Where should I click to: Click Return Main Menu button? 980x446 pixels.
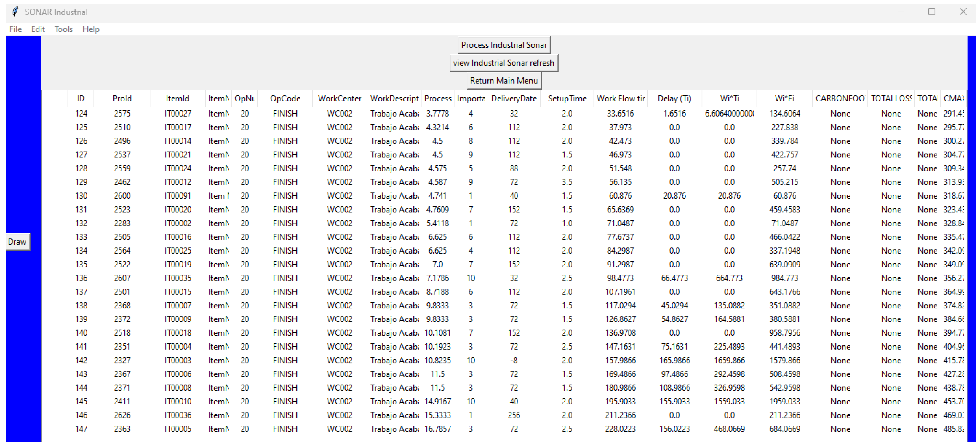pyautogui.click(x=504, y=81)
